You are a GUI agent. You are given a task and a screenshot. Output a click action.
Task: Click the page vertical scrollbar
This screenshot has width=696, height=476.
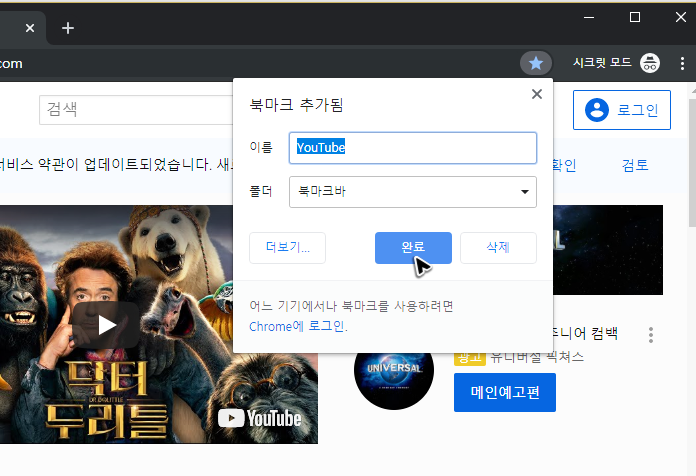(692, 163)
